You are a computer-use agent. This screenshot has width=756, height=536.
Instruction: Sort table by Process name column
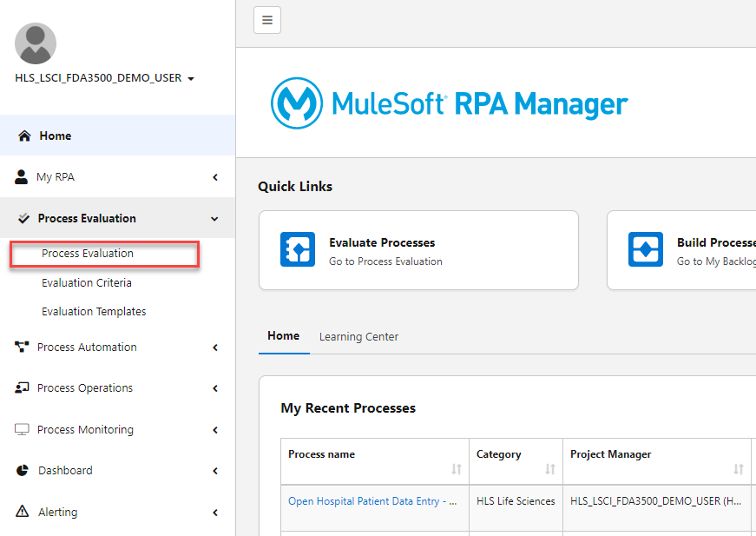(457, 468)
